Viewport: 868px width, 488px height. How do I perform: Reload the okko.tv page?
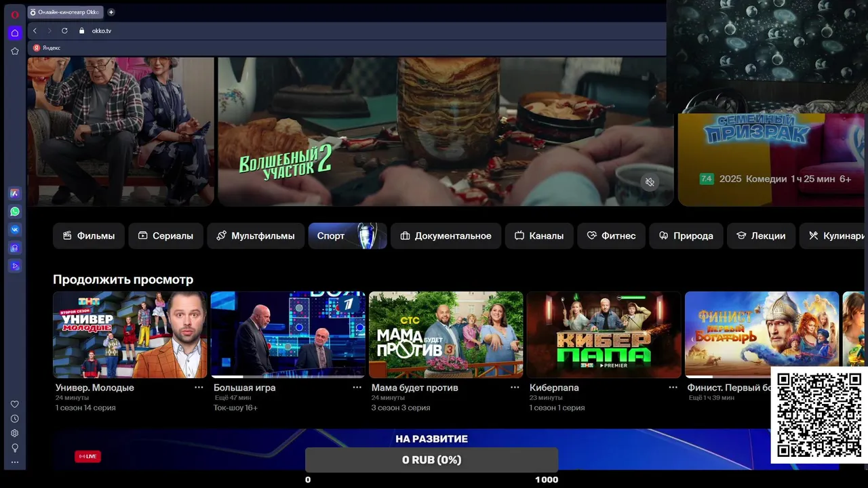pos(64,30)
